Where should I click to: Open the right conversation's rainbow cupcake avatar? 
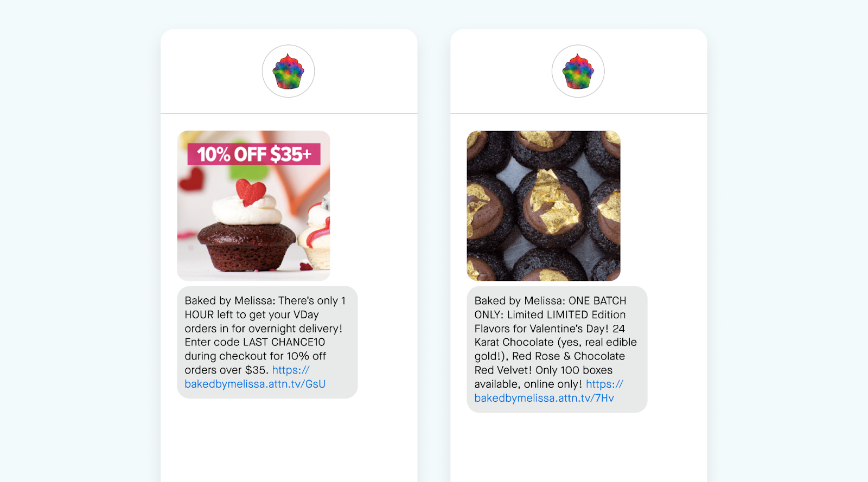tap(578, 71)
